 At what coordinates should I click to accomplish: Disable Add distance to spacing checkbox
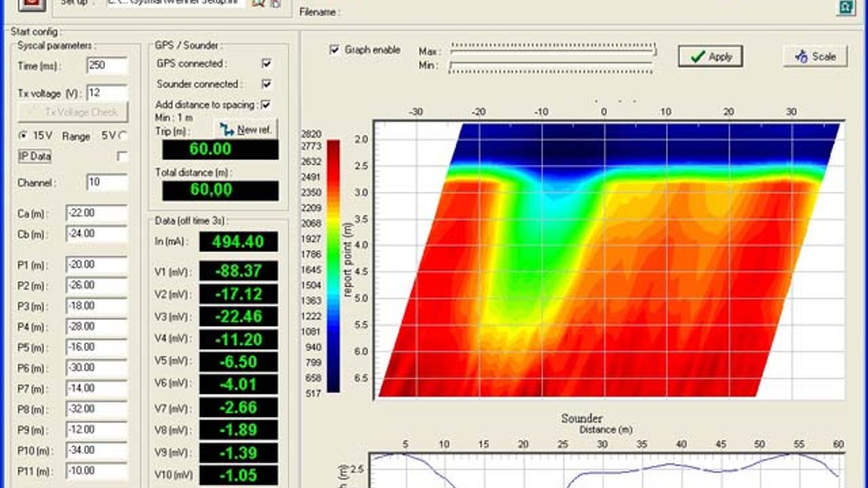coord(266,105)
